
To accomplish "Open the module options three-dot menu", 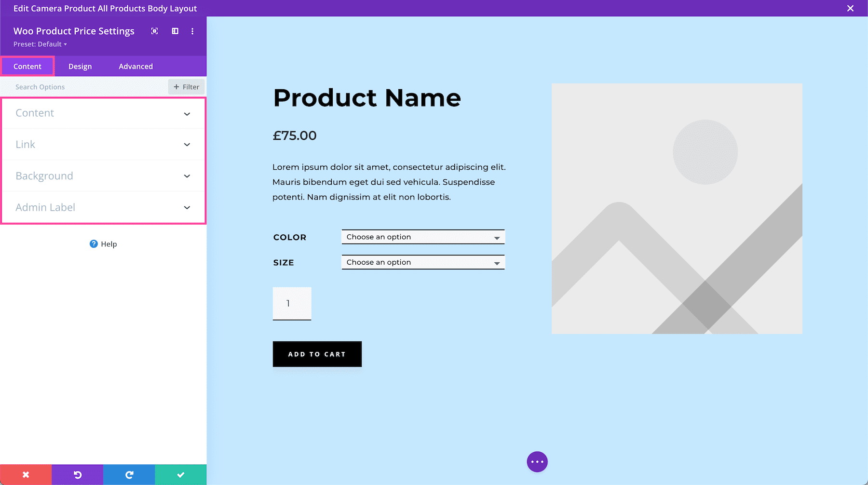I will tap(192, 31).
